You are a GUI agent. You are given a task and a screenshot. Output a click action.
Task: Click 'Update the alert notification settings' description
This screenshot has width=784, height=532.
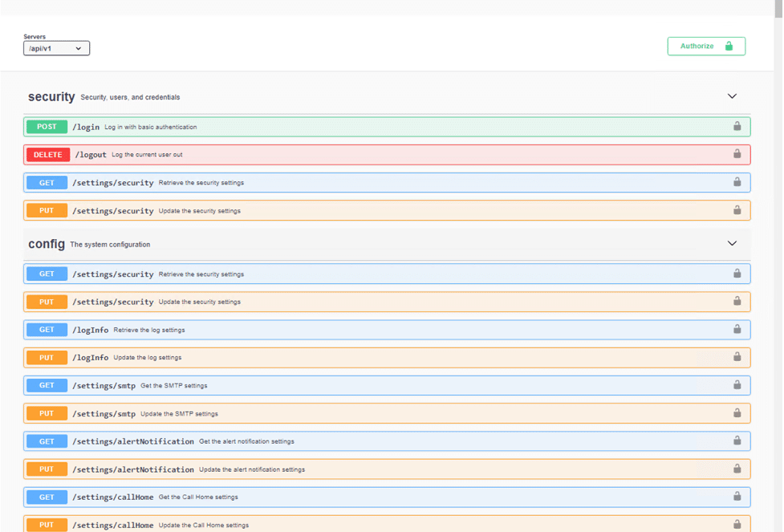tap(252, 469)
